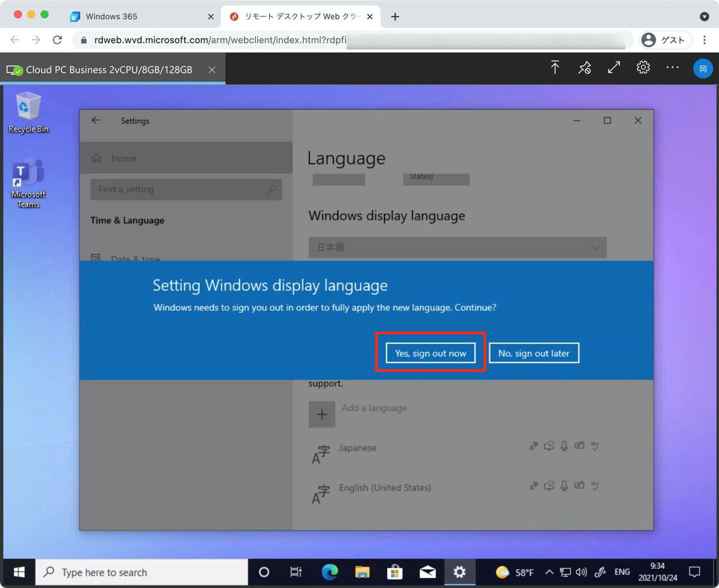Click the volume speaker icon
The width and height of the screenshot is (719, 588).
tap(581, 572)
